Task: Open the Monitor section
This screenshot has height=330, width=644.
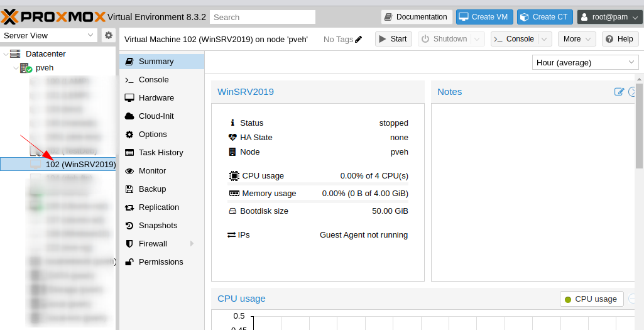Action: pos(162,170)
